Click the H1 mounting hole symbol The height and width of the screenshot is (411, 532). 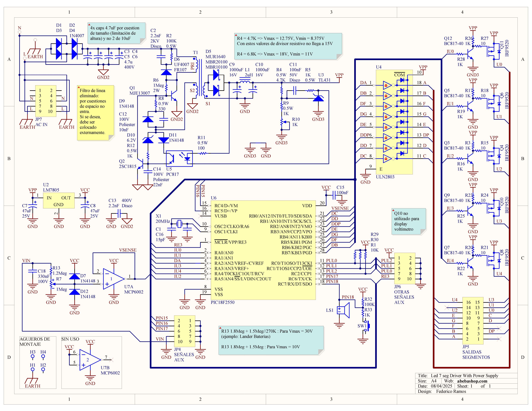[x=33, y=370]
